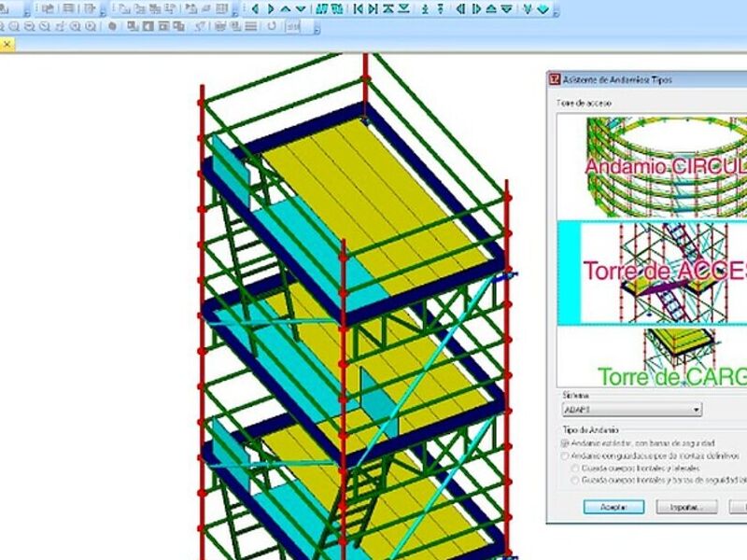Click the green up arrow toolbar icon
The width and height of the screenshot is (747, 560).
point(286,8)
